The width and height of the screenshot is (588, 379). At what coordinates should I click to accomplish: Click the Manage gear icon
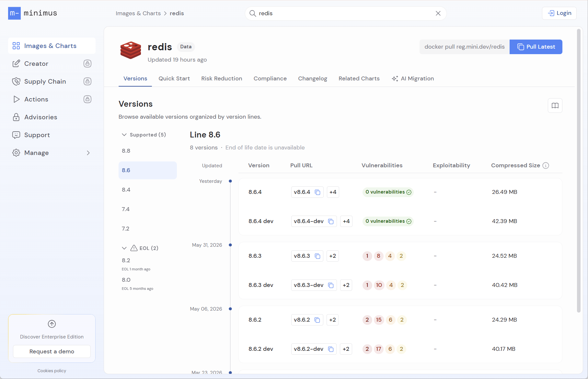pos(16,153)
